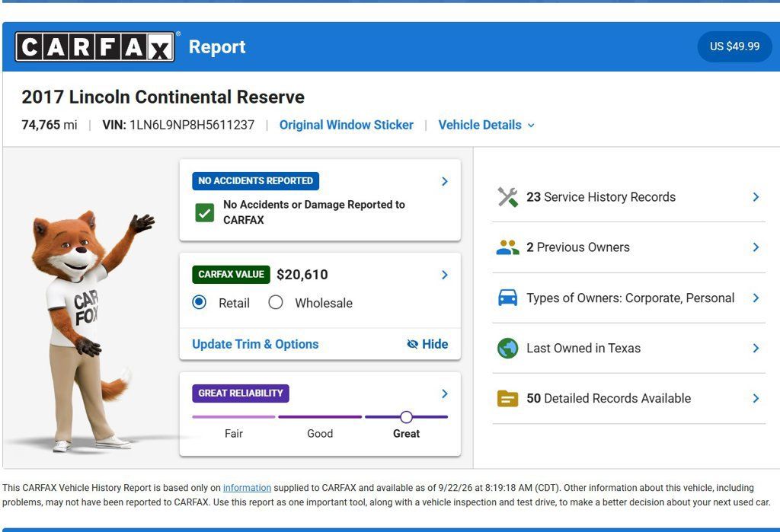Click the NO ACCIDENTS REPORTED badge

click(256, 181)
